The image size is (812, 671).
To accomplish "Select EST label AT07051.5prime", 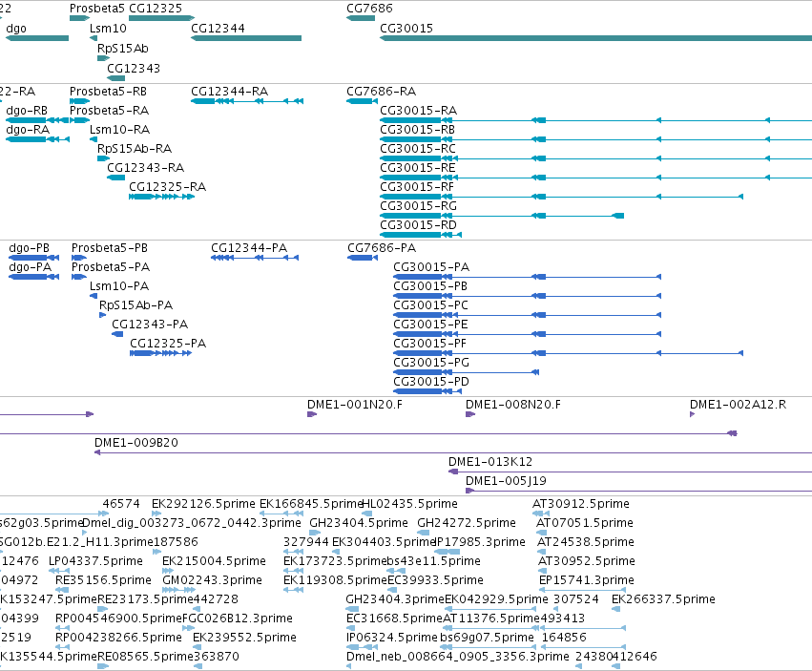I will (585, 523).
